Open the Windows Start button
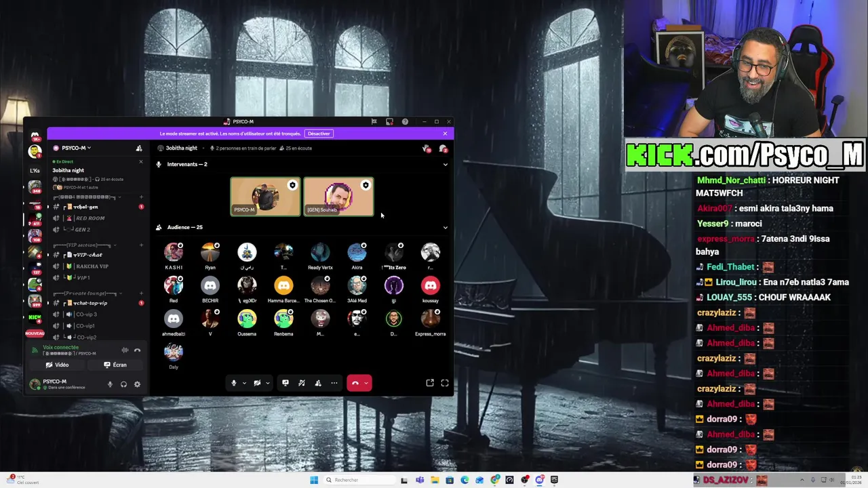 (x=314, y=480)
